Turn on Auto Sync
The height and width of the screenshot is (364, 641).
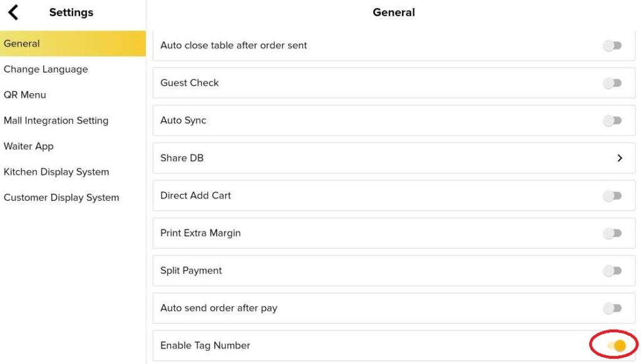[x=612, y=120]
